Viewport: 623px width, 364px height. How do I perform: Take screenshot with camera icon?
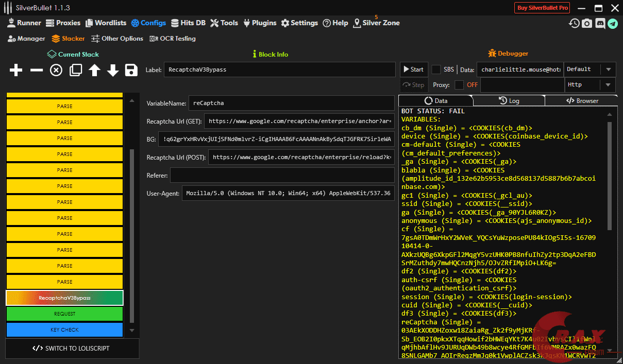point(587,23)
